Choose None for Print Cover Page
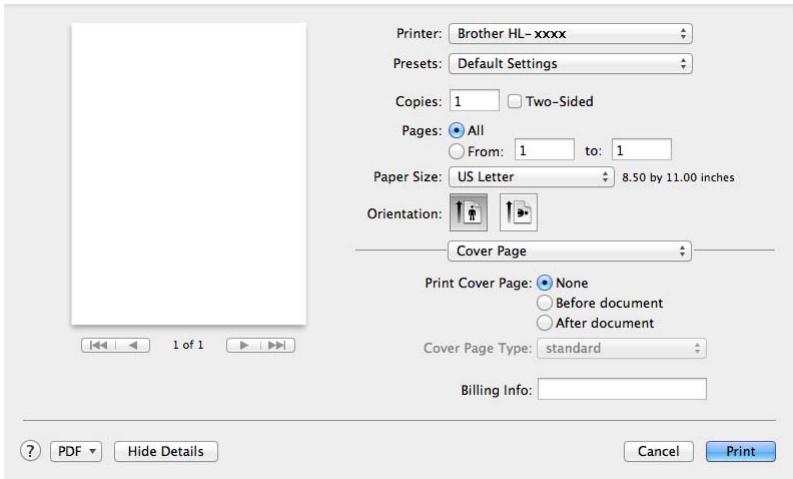 click(544, 283)
